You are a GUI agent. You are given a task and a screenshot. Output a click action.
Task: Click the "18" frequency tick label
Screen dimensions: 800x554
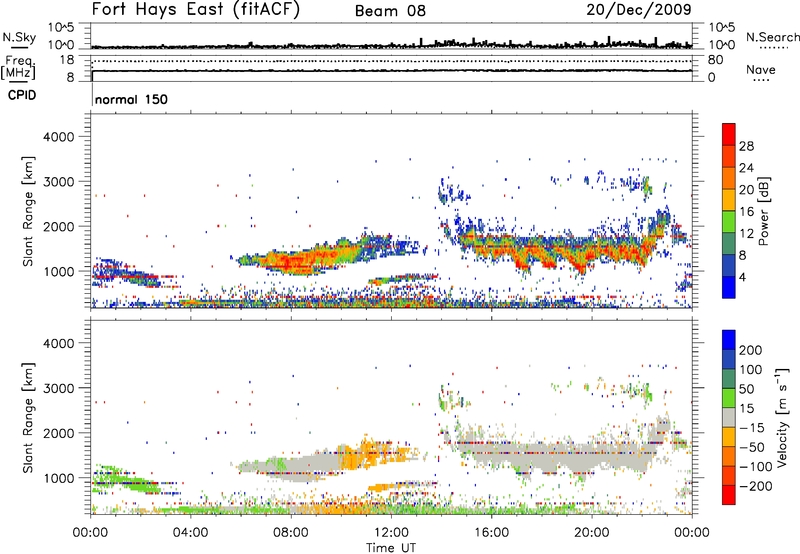(x=67, y=60)
